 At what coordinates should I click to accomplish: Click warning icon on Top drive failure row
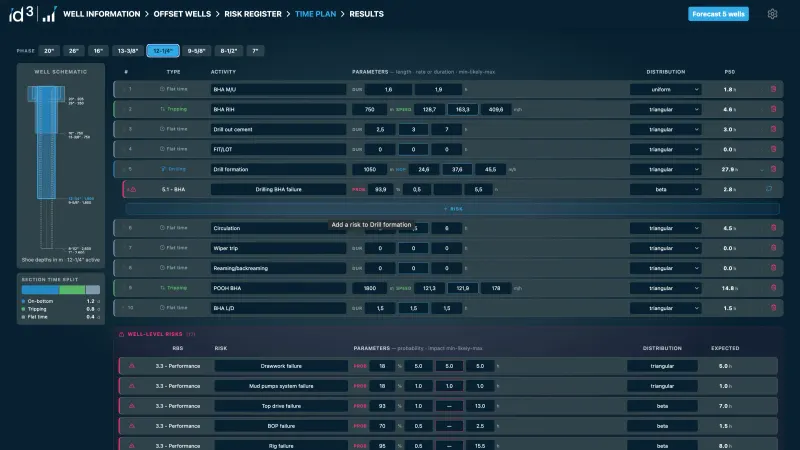pyautogui.click(x=132, y=406)
